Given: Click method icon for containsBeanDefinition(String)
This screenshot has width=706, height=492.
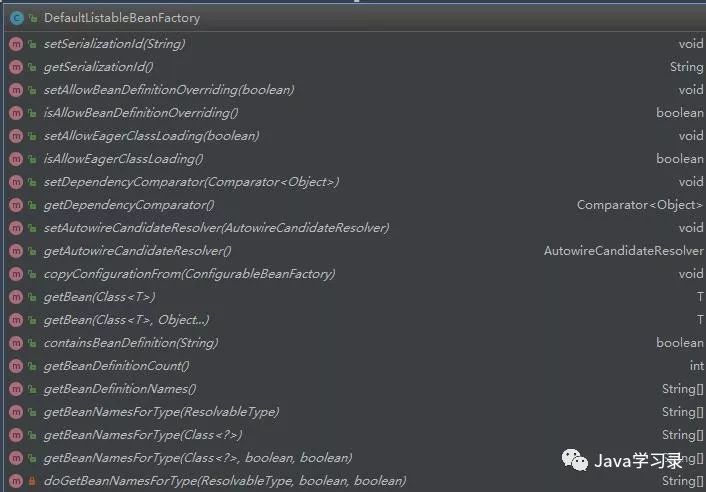Looking at the screenshot, I should pyautogui.click(x=16, y=343).
